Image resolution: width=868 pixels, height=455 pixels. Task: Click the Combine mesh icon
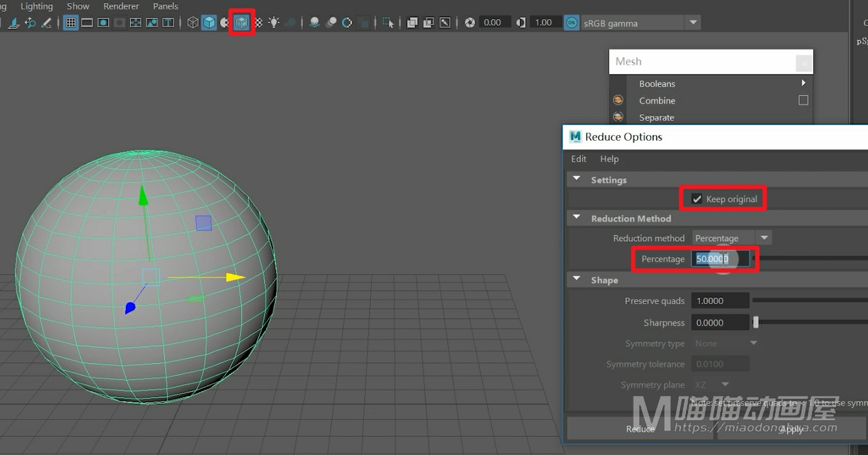click(x=618, y=100)
